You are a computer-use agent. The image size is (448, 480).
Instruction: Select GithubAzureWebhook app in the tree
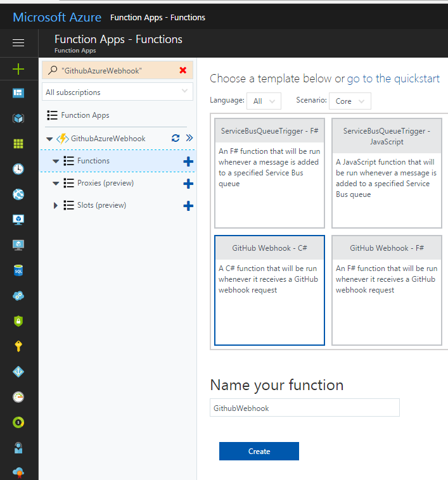coord(108,139)
